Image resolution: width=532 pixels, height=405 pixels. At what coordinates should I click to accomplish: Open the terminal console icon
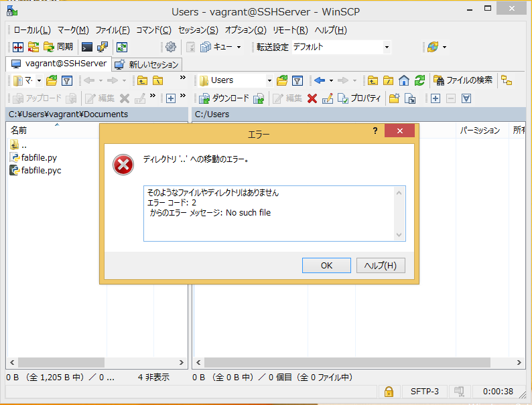tap(87, 47)
